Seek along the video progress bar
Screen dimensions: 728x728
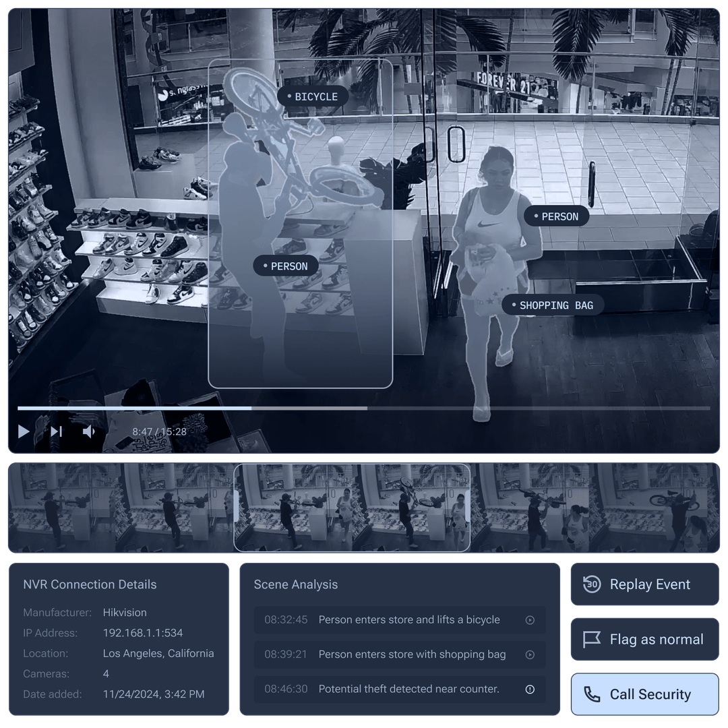[364, 408]
